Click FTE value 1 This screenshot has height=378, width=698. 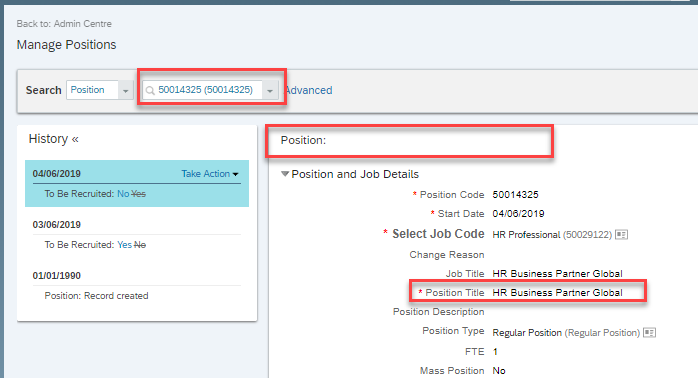click(495, 352)
